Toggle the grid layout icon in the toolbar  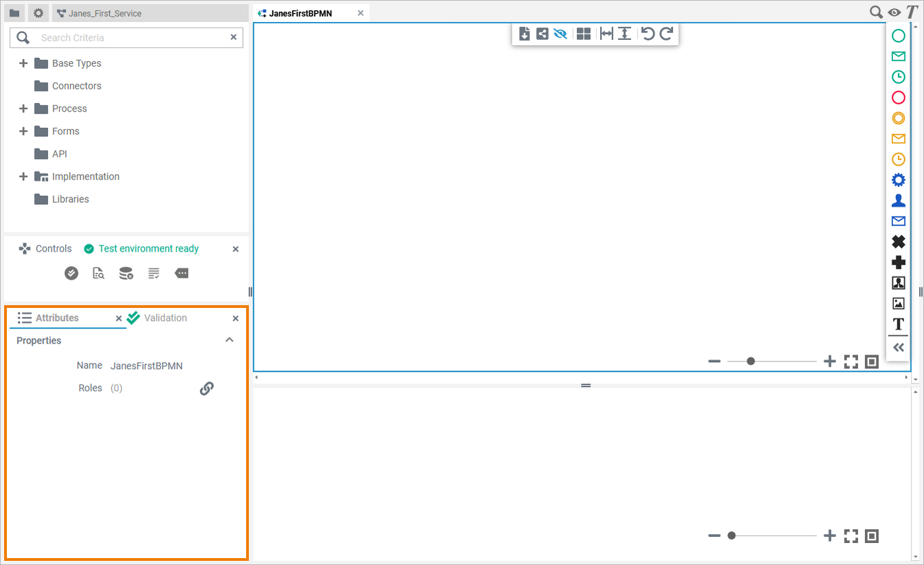tap(583, 33)
